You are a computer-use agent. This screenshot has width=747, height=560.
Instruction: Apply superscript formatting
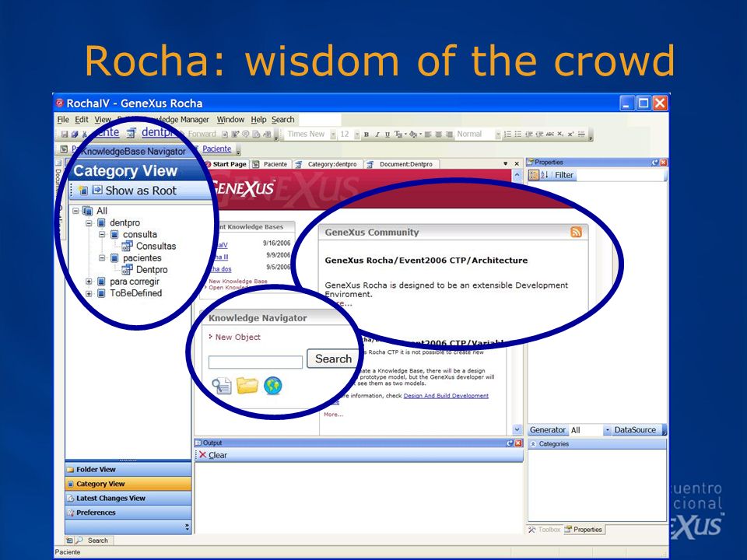[570, 135]
